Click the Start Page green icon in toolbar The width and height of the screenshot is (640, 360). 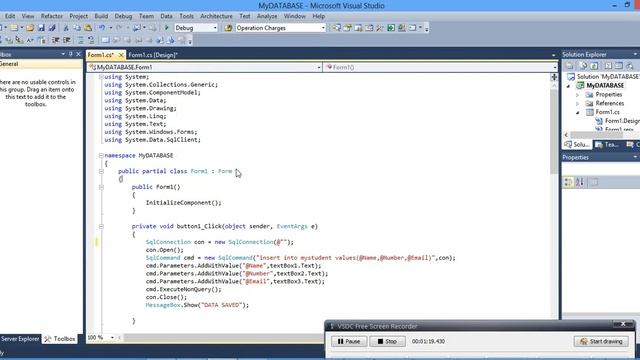pyautogui.click(x=391, y=28)
